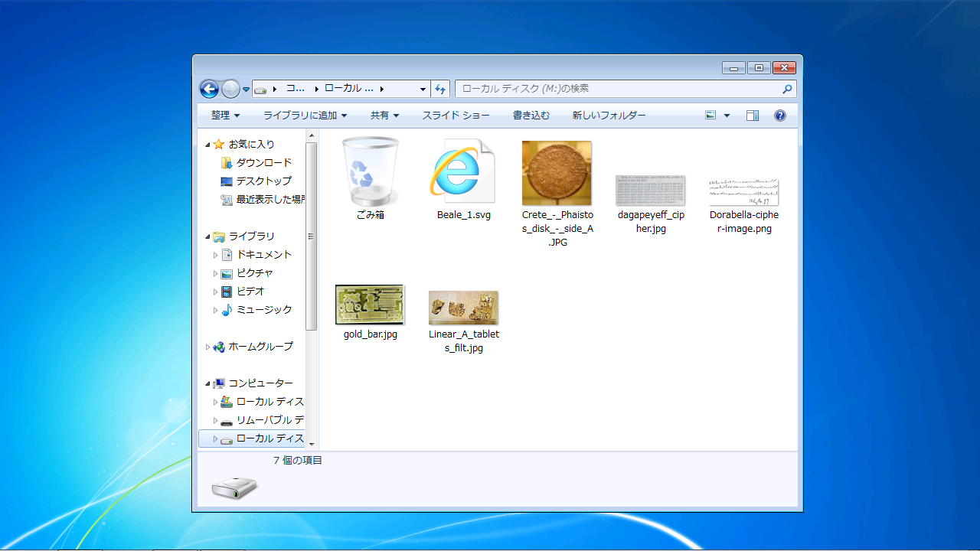
Task: Open the view options dropdown arrow
Action: pyautogui.click(x=727, y=116)
